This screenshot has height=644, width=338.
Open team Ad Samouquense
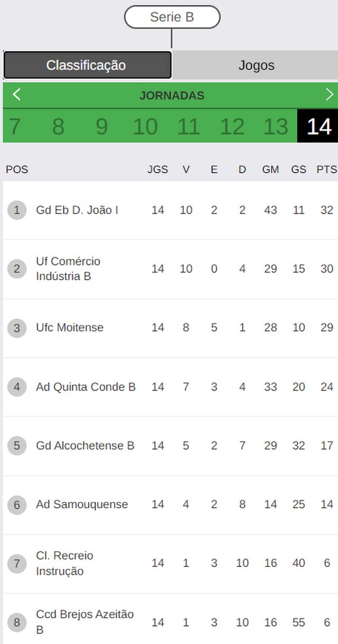click(82, 504)
